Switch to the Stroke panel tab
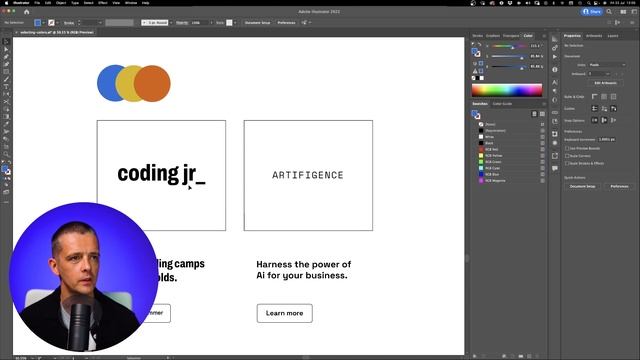Viewport: 640px width, 360px height. [x=478, y=36]
